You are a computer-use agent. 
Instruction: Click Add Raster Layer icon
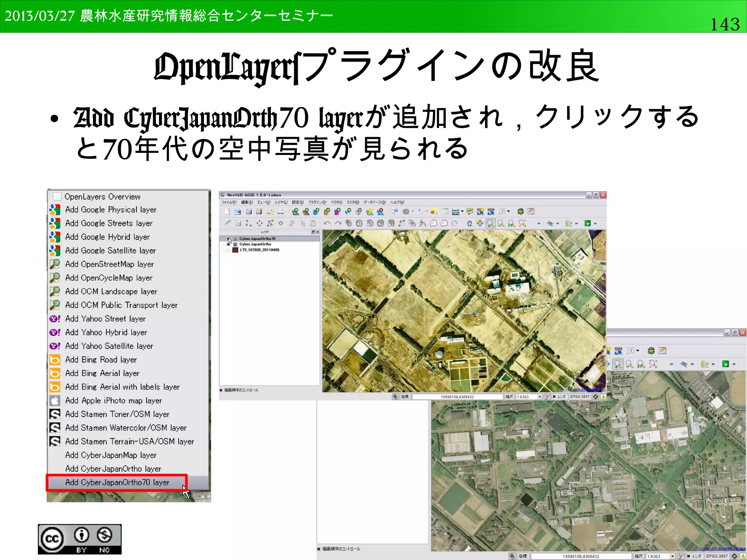tap(306, 212)
